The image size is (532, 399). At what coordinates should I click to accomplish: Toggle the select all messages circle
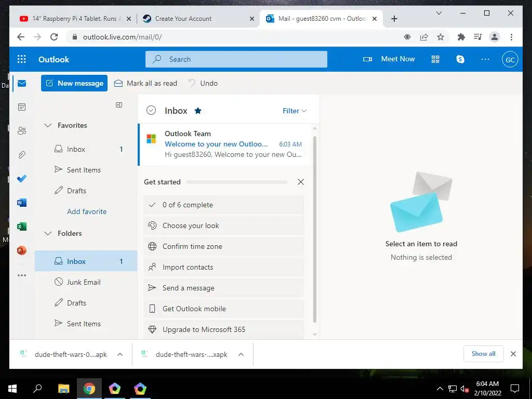(x=151, y=110)
